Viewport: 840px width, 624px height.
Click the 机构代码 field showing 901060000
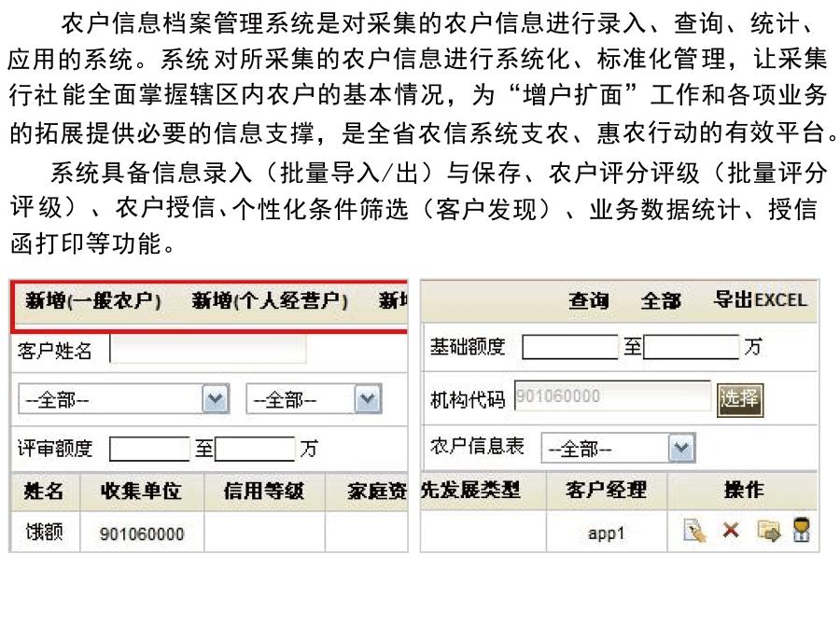click(611, 397)
